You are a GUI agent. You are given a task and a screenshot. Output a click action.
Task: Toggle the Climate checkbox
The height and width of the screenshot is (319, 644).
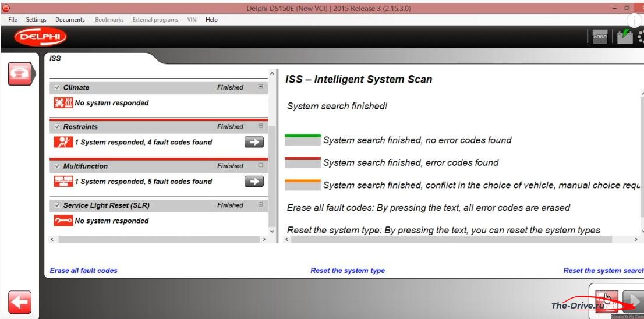coord(57,87)
